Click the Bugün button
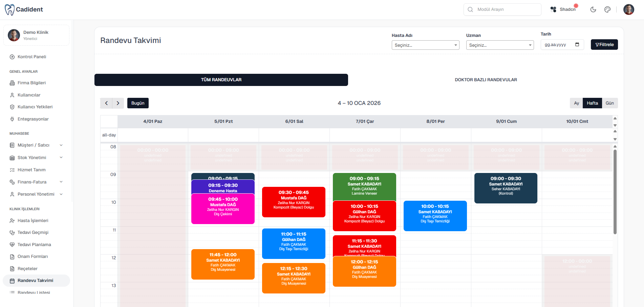 tap(138, 103)
